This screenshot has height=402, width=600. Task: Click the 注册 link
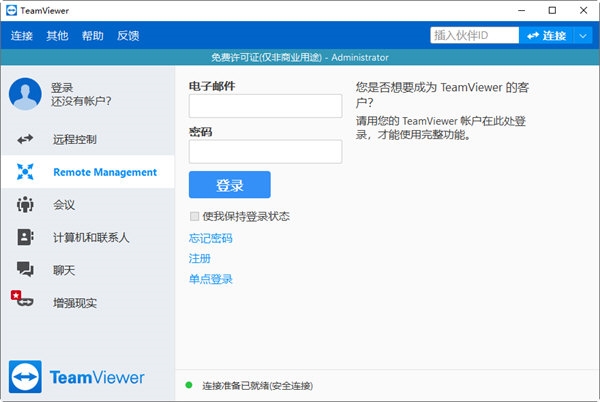pos(199,259)
